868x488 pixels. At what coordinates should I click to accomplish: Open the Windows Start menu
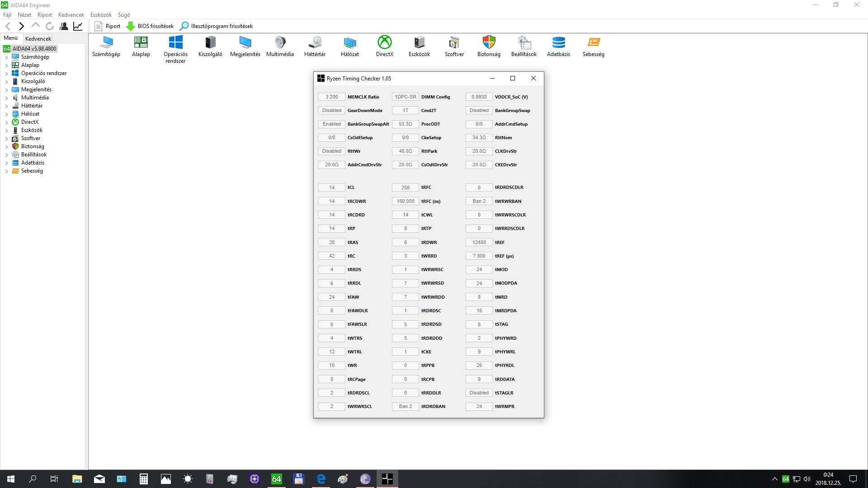click(11, 479)
